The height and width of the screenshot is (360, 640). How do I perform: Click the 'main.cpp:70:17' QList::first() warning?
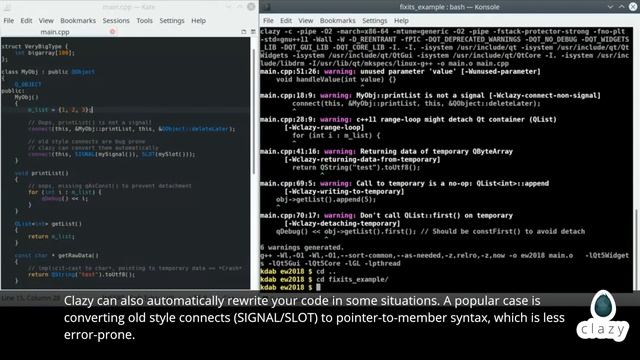[386, 216]
